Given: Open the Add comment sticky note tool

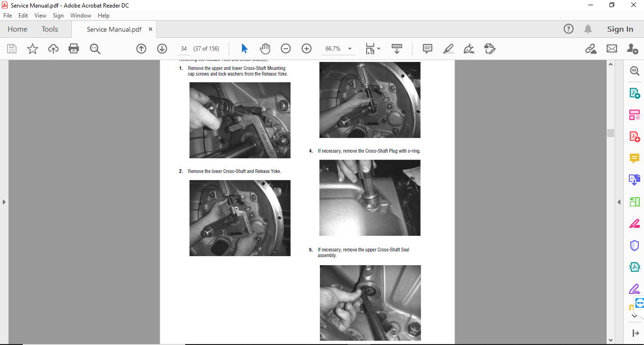Looking at the screenshot, I should click(428, 49).
